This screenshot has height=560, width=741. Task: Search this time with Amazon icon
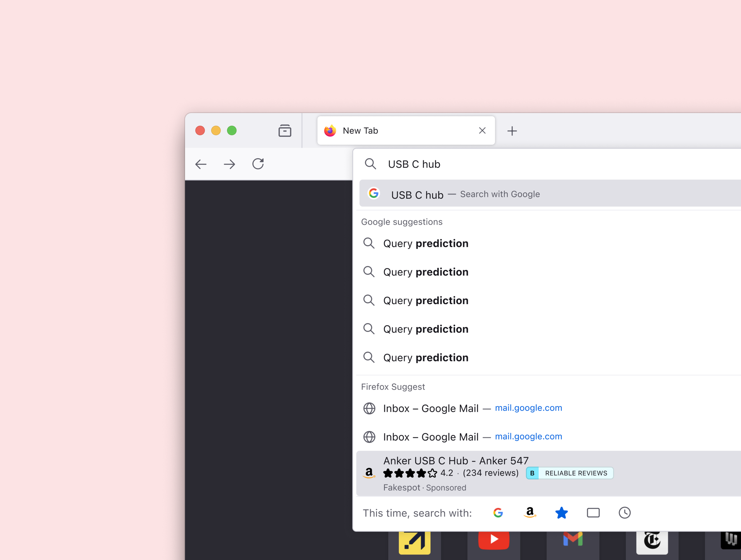[530, 512]
